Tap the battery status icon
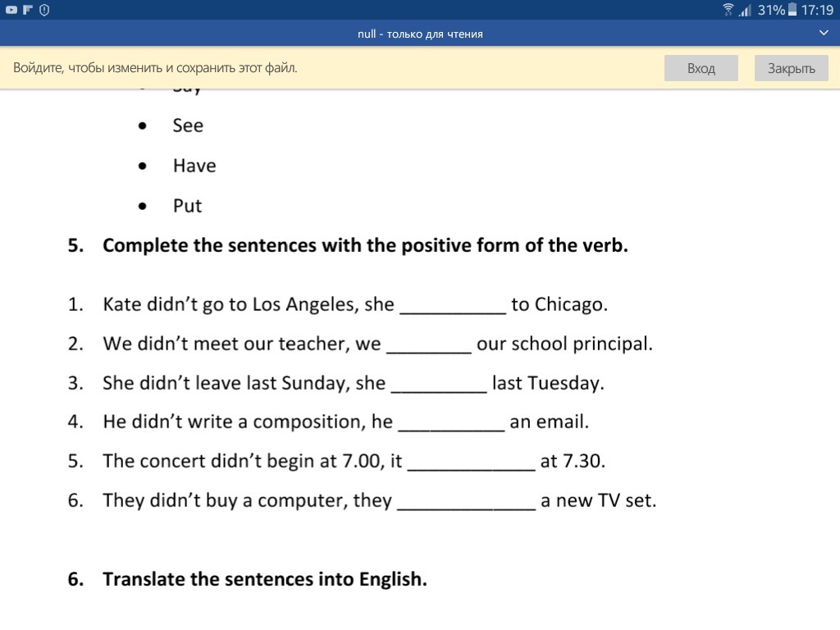Screen dimensions: 840x630 [792, 10]
